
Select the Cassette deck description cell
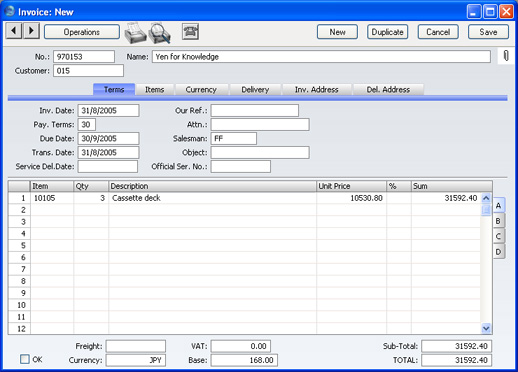coord(212,198)
